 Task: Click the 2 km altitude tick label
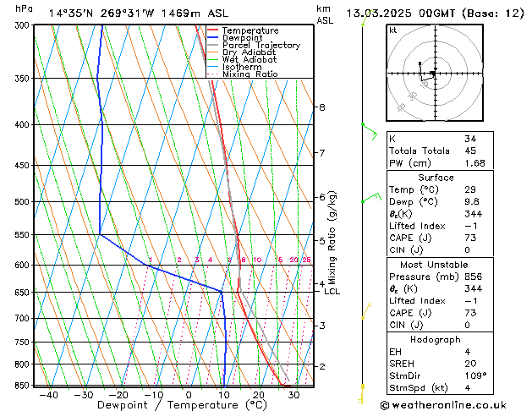322,366
